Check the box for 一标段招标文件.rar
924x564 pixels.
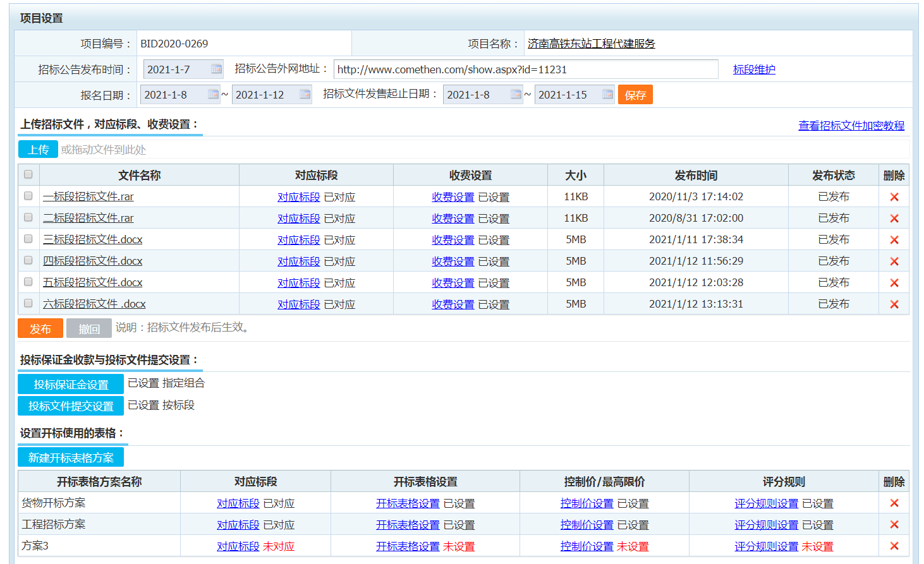(28, 196)
